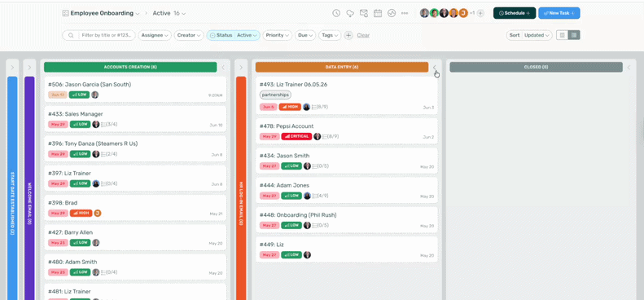Open card #480: Adam Smith
Image resolution: width=644 pixels, height=300 pixels.
click(x=135, y=267)
